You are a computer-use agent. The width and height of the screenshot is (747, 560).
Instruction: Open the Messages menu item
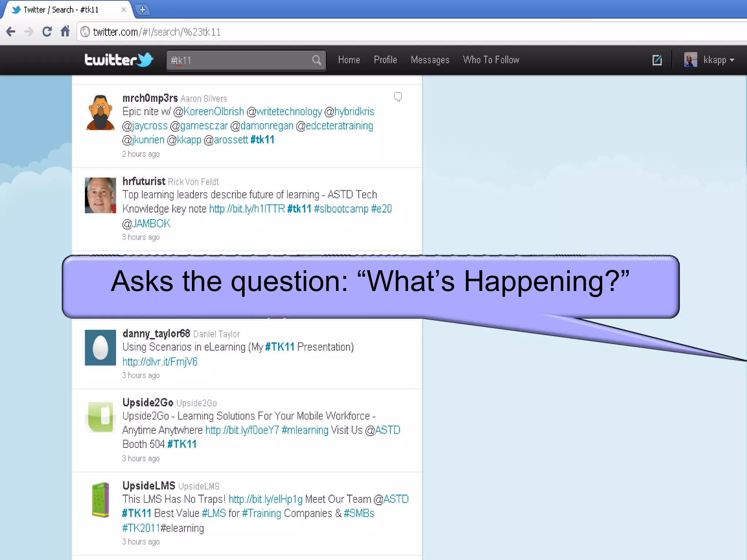[x=430, y=60]
